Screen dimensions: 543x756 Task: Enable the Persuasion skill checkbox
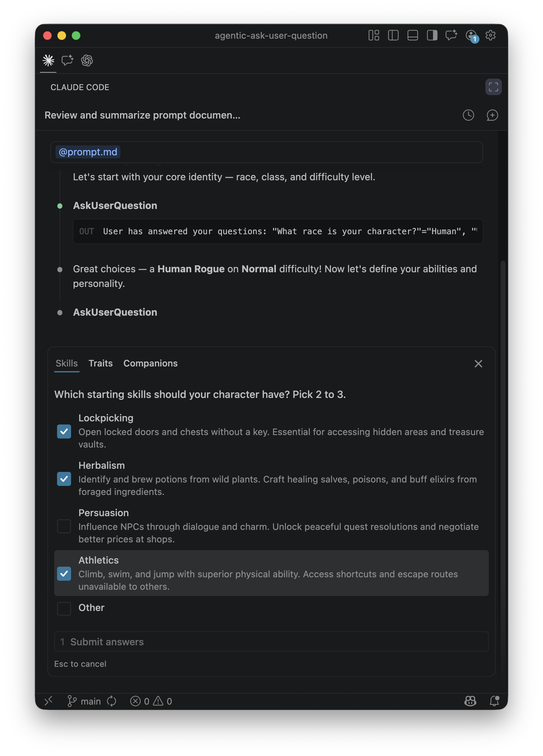pos(64,526)
